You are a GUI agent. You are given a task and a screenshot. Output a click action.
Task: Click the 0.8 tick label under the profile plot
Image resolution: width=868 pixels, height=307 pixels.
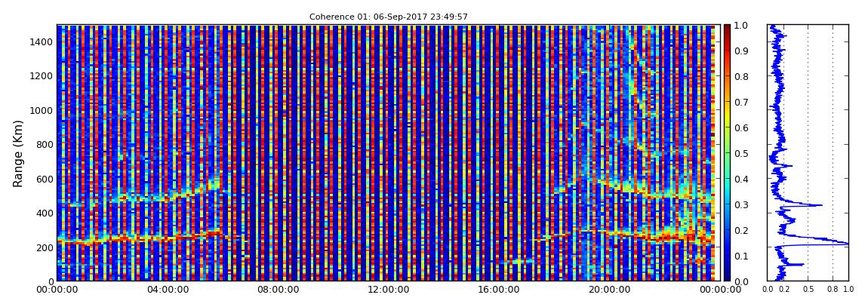[x=833, y=289]
